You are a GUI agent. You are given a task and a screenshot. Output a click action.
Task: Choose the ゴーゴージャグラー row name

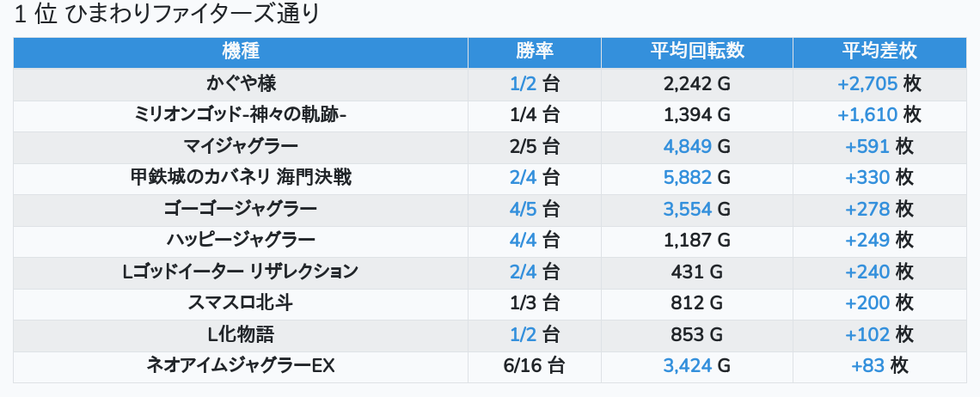241,209
